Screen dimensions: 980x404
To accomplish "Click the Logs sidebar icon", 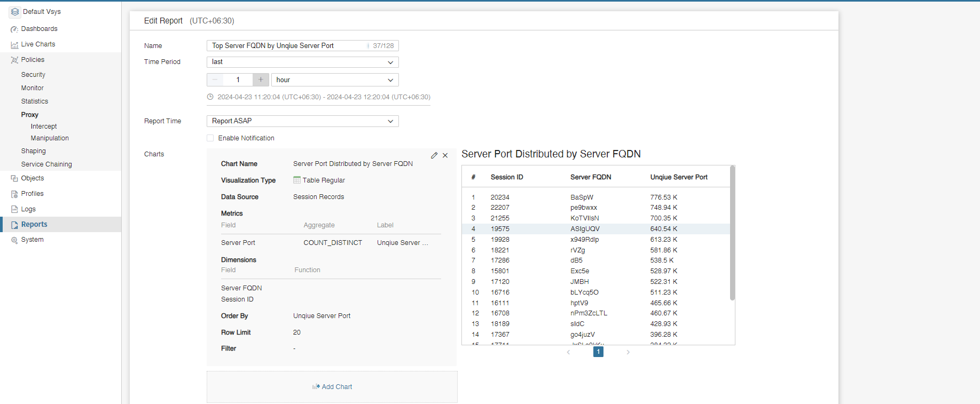I will click(14, 209).
